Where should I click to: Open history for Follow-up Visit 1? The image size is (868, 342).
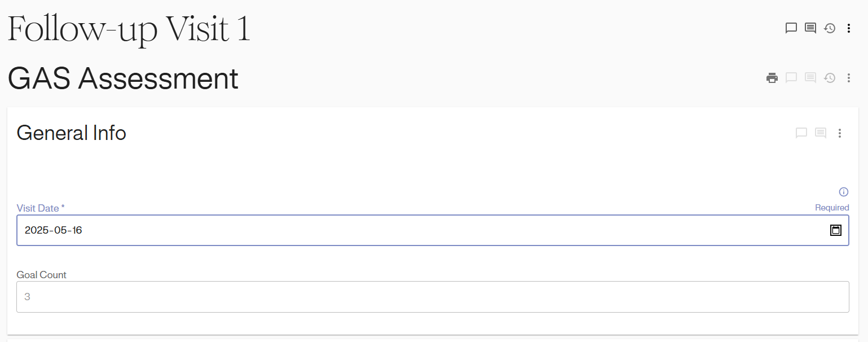(830, 28)
